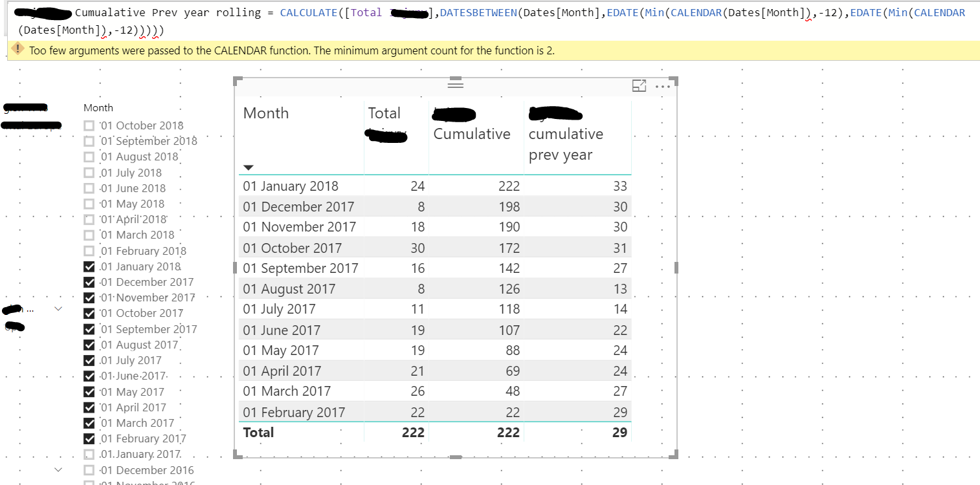The width and height of the screenshot is (980, 485).
Task: Uncheck the 01 May 2017 checkbox
Action: click(x=89, y=392)
